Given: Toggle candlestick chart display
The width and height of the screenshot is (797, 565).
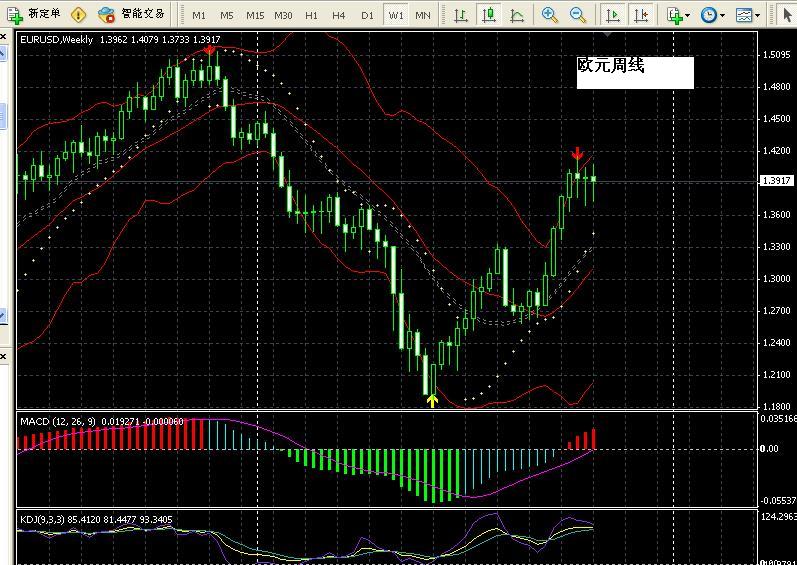Looking at the screenshot, I should [x=488, y=15].
